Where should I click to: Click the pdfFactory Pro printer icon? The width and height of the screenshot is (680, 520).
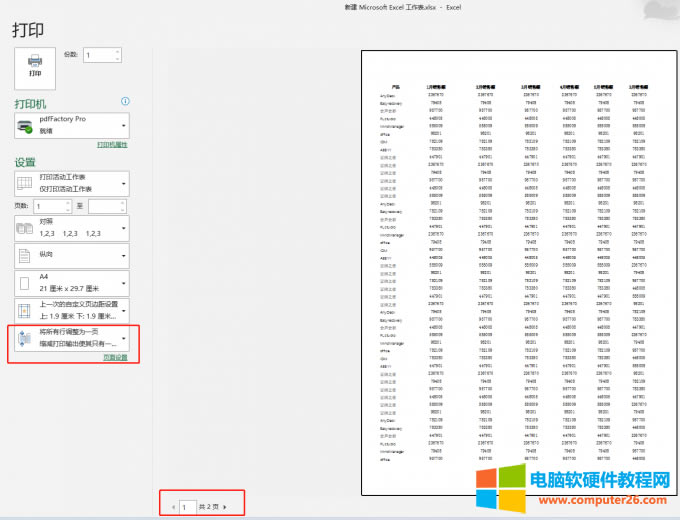[25, 125]
